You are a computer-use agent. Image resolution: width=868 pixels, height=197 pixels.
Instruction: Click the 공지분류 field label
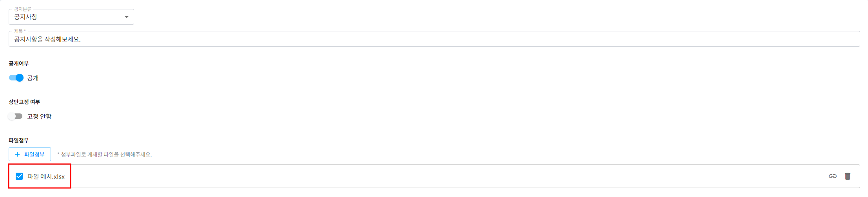pyautogui.click(x=23, y=9)
